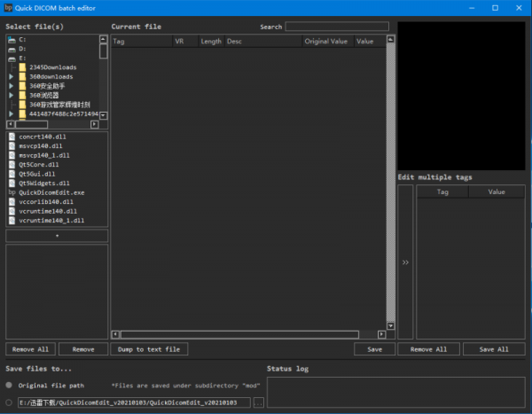The image size is (532, 414).
Task: Click msvcp140_1.dll file icon
Action: click(12, 155)
